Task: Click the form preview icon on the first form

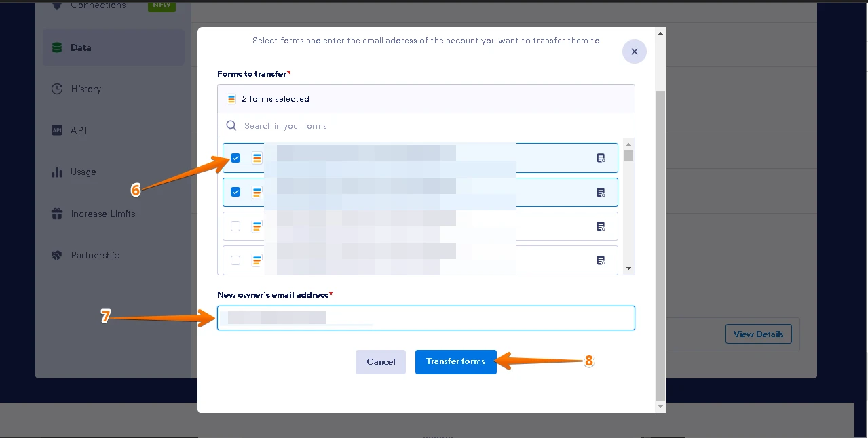Action: pyautogui.click(x=601, y=158)
